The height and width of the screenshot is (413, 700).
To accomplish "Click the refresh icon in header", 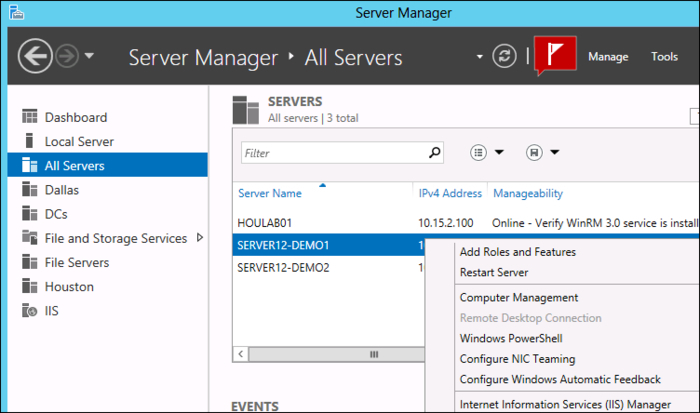I will [507, 56].
